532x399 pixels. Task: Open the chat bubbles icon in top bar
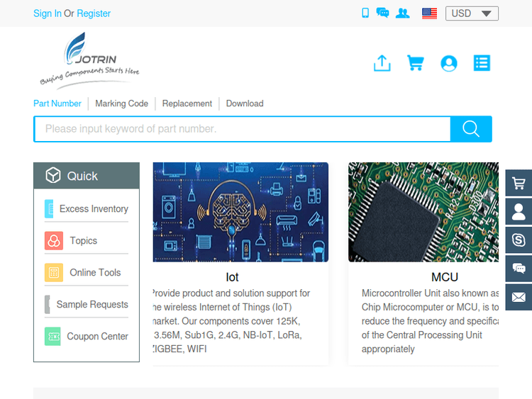(x=382, y=13)
